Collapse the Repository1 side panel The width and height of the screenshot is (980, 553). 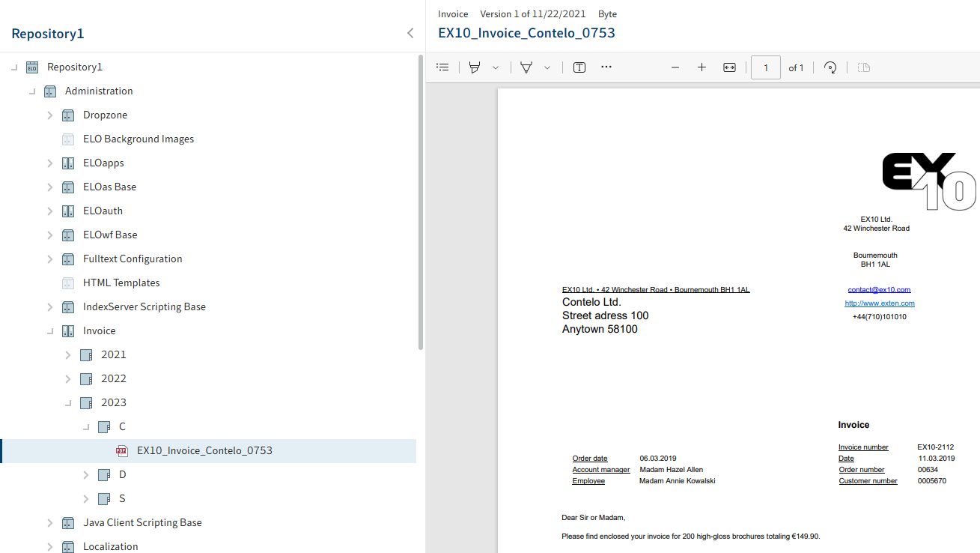click(410, 33)
